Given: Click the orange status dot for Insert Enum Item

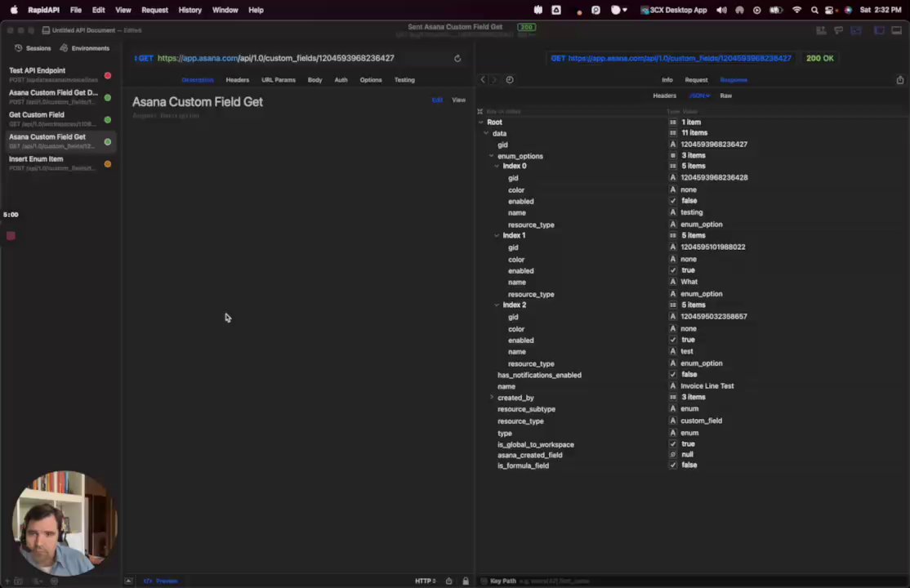Looking at the screenshot, I should (x=107, y=164).
